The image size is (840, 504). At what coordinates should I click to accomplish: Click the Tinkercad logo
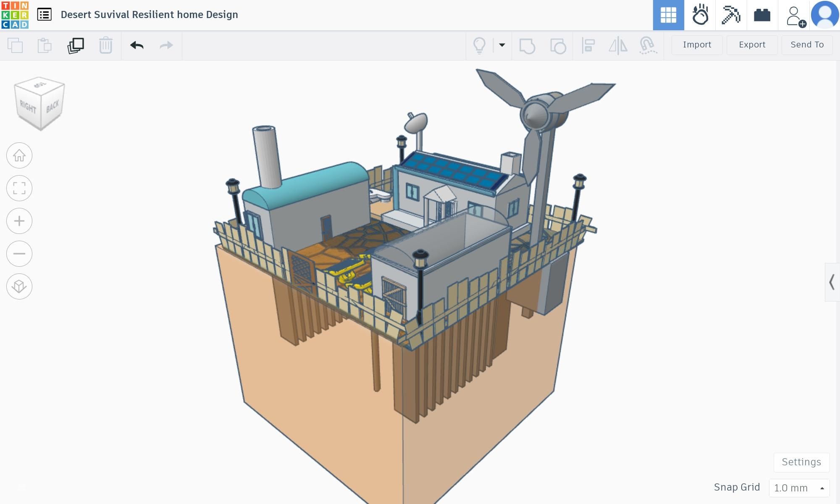point(15,15)
